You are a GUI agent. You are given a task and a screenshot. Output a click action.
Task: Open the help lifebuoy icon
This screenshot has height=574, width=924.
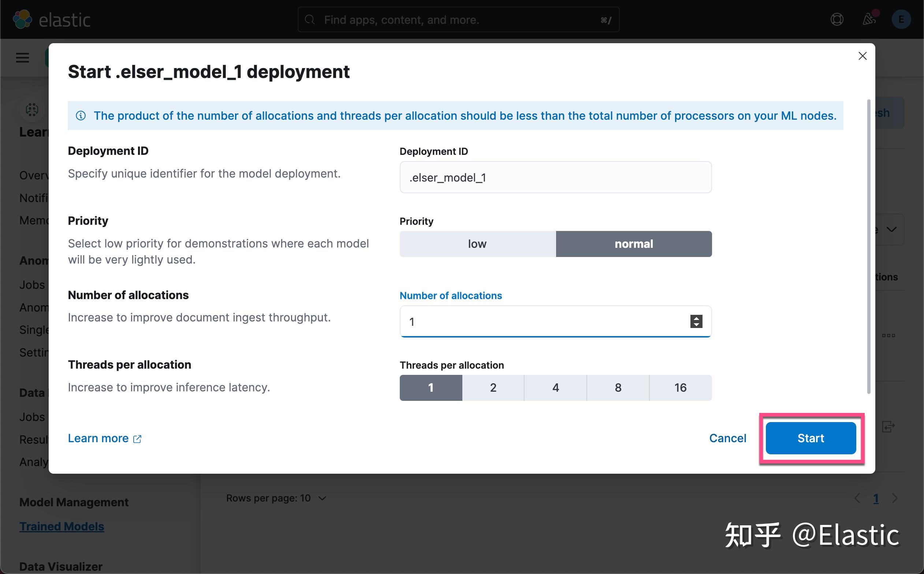[x=837, y=19]
